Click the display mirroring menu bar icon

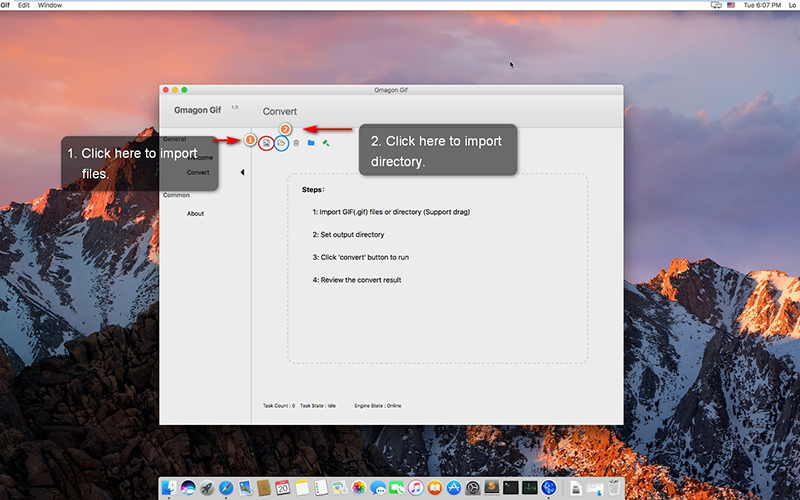716,5
